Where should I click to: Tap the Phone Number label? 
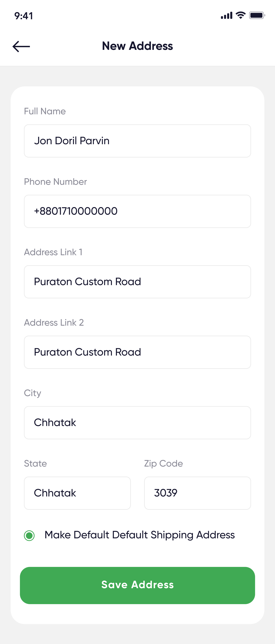tap(55, 182)
